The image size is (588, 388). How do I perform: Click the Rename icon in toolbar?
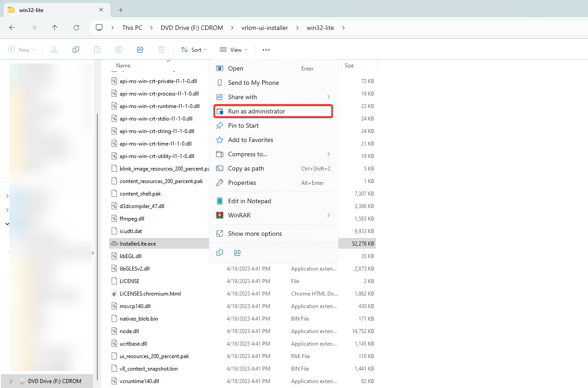(x=119, y=50)
